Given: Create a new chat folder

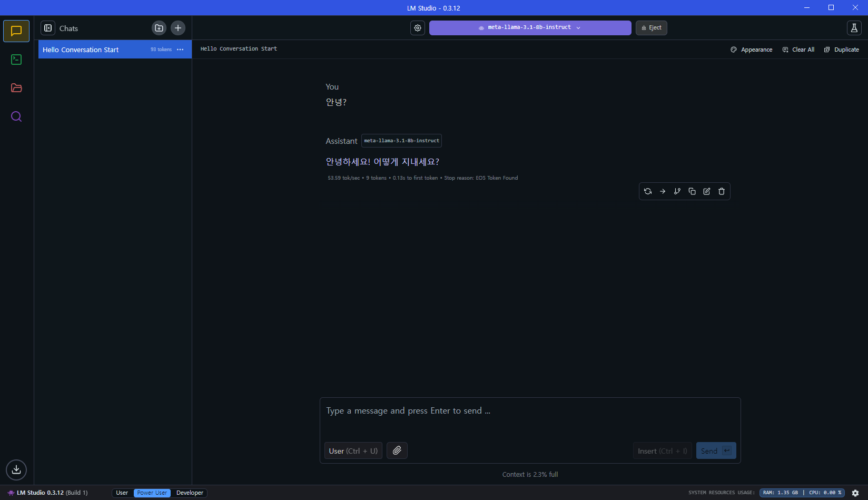Looking at the screenshot, I should coord(159,28).
